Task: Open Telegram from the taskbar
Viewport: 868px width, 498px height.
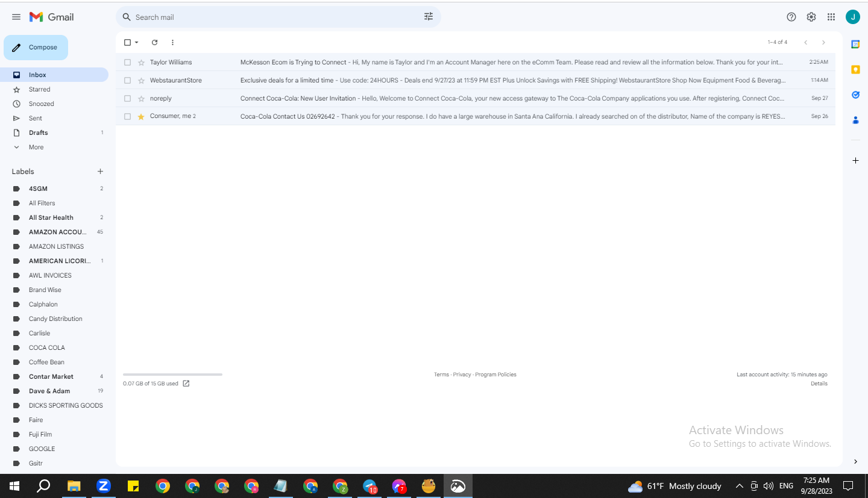Action: (370, 486)
